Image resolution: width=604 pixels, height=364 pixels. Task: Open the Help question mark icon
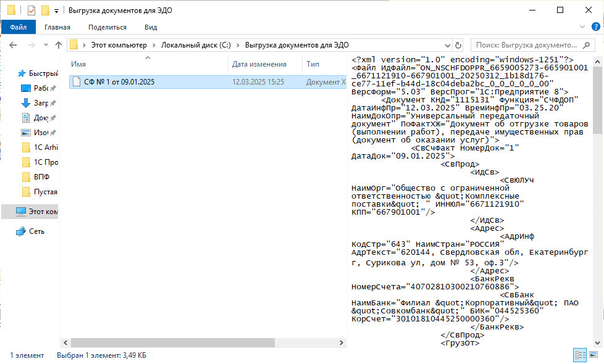[x=595, y=27]
